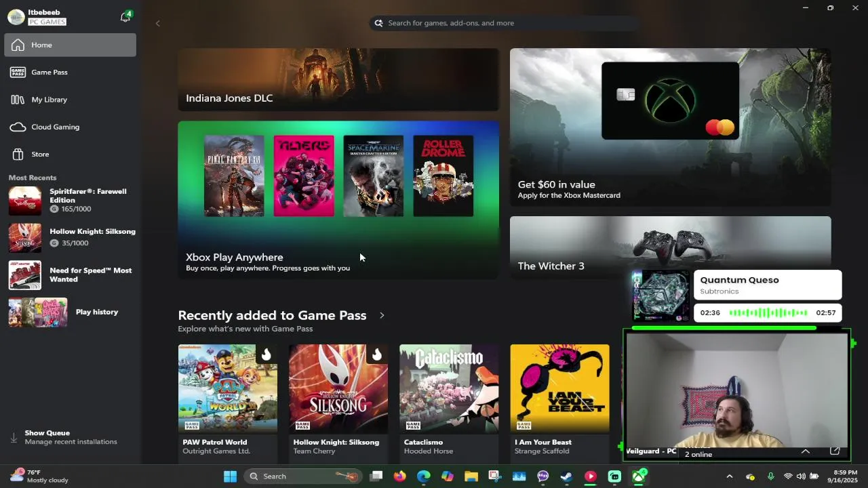Click the PC GAMES label under username
868x488 pixels.
(47, 22)
